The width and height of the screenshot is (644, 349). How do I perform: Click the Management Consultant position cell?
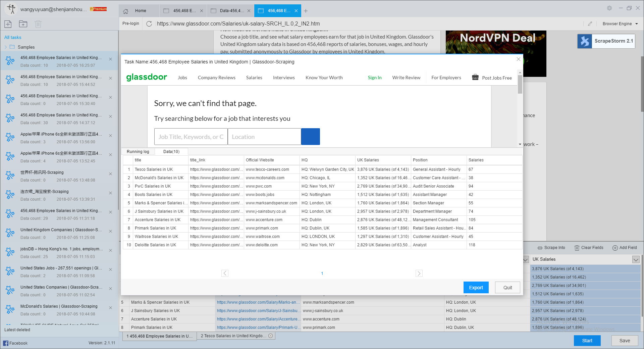tap(438, 220)
